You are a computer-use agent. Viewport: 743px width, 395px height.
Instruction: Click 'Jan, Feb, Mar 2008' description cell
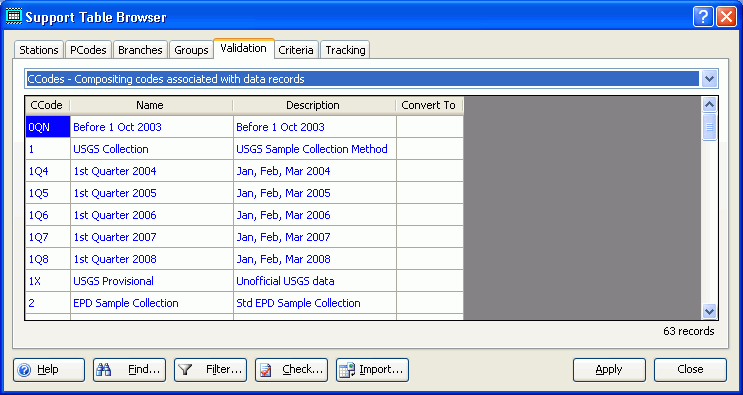pos(315,259)
